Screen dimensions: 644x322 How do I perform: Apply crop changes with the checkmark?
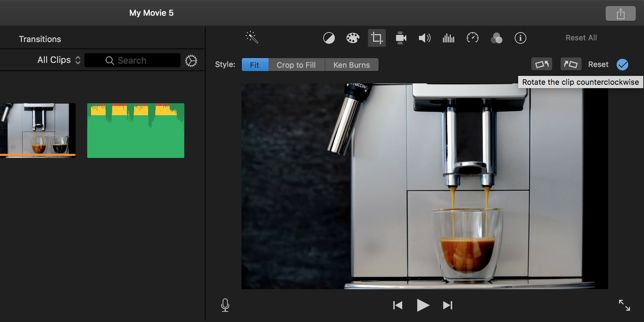tap(622, 65)
